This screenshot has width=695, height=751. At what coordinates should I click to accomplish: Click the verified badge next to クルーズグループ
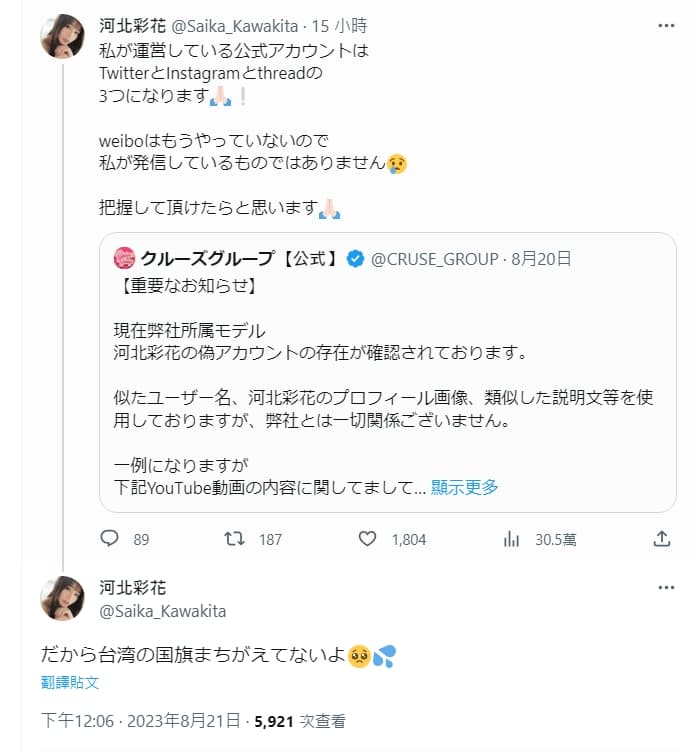click(355, 259)
